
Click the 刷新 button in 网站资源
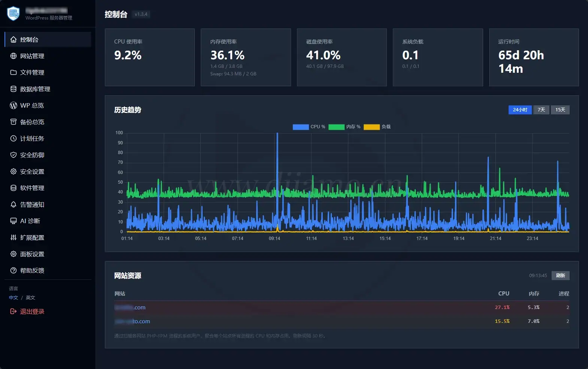click(561, 276)
